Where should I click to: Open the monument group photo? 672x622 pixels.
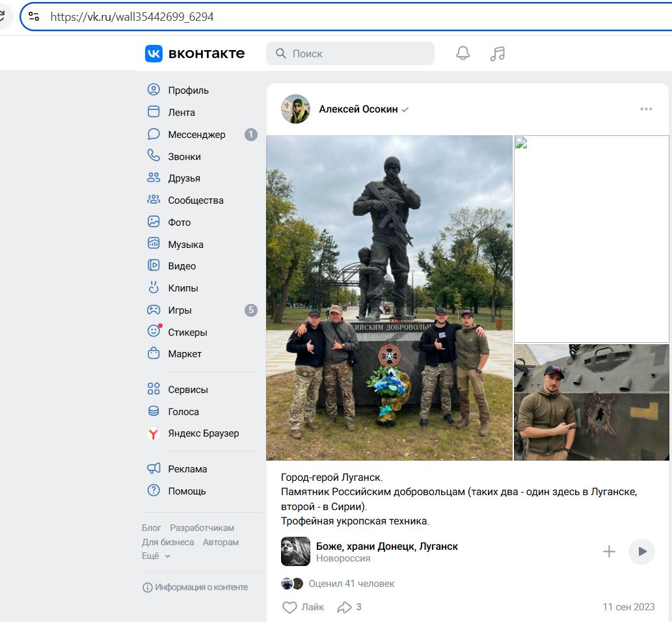click(389, 298)
